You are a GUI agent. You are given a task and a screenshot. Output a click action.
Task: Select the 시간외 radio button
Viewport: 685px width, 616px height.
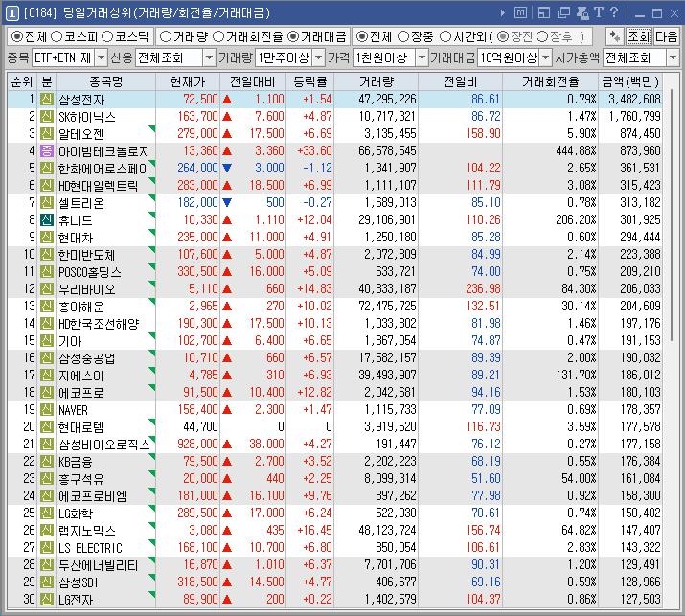[445, 36]
